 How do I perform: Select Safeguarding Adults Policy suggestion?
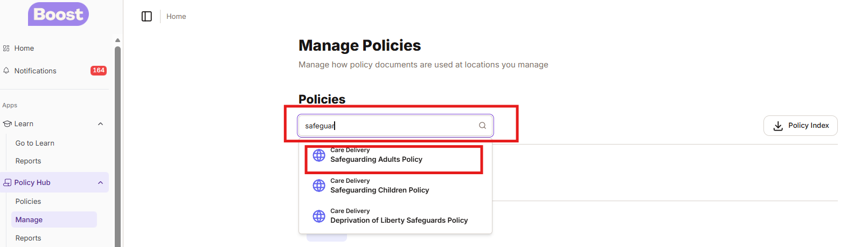(x=376, y=160)
